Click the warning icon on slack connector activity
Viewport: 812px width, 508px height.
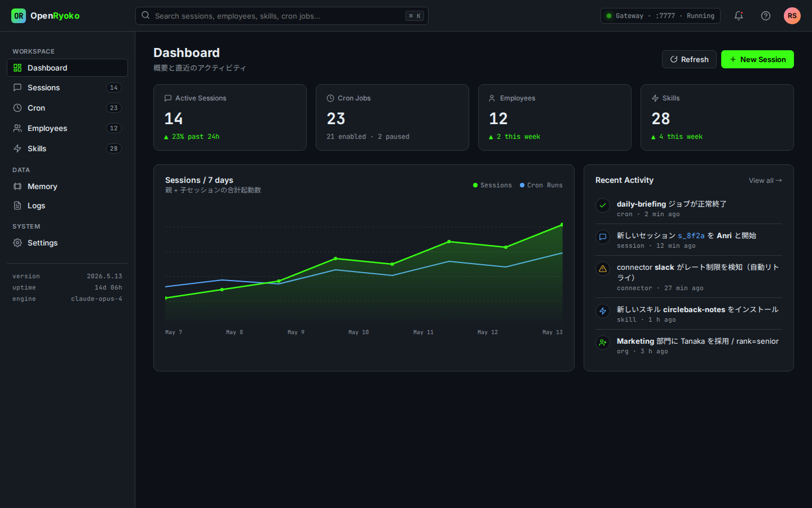(x=603, y=269)
